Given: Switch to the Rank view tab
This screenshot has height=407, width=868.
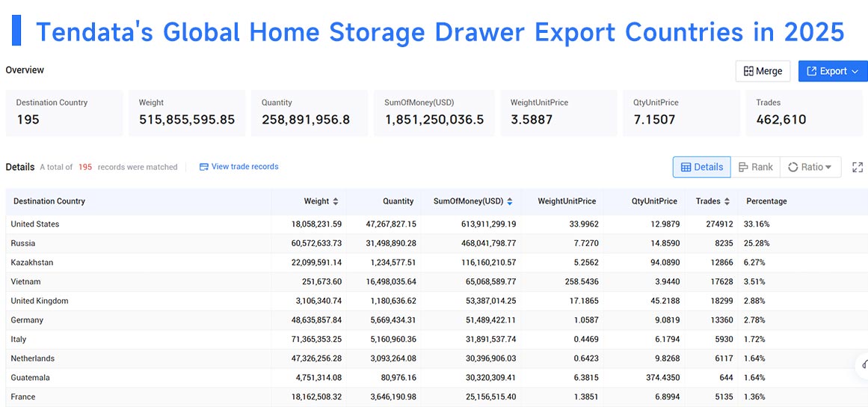Looking at the screenshot, I should [755, 168].
